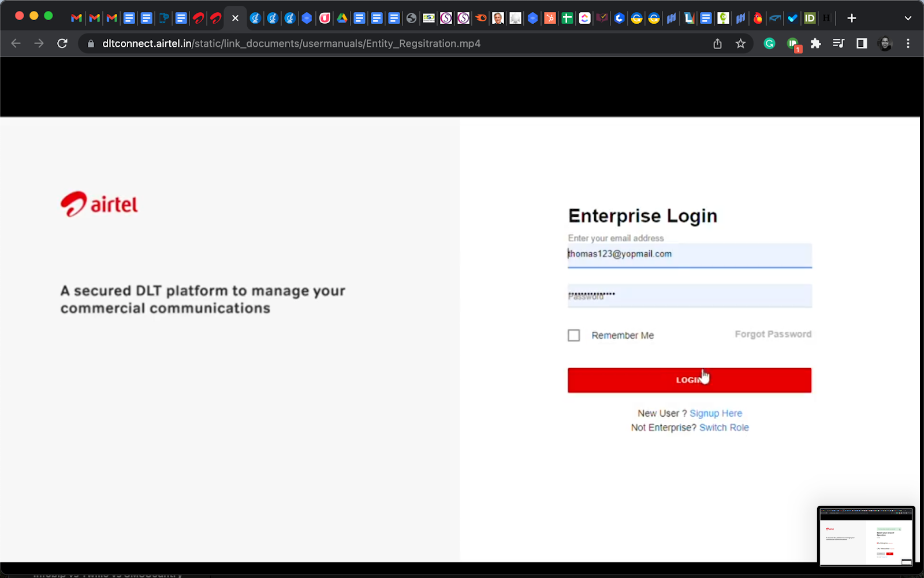Open the blue mask favicon tab

tap(775, 18)
